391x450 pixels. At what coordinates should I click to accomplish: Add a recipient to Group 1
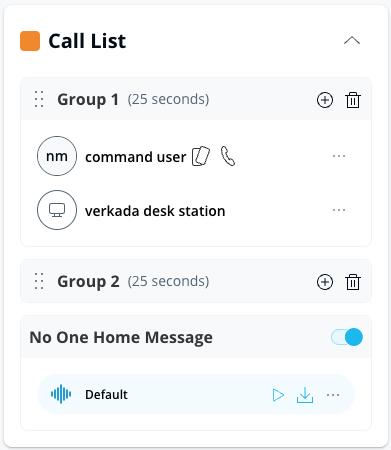coord(325,100)
